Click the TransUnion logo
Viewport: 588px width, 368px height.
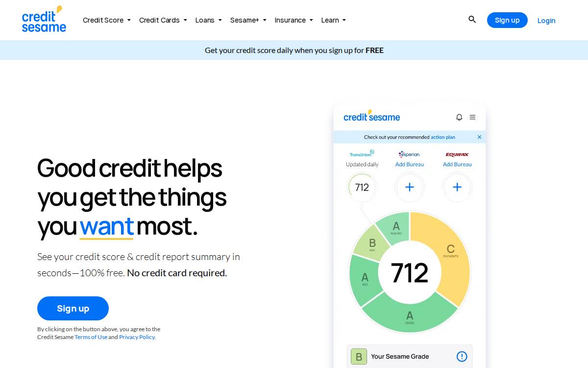[x=362, y=154]
